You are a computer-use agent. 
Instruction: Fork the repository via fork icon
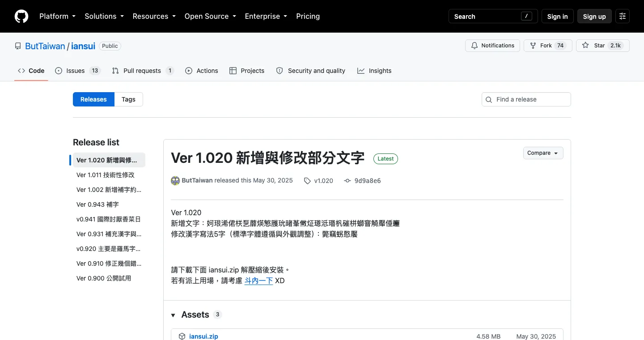(533, 46)
